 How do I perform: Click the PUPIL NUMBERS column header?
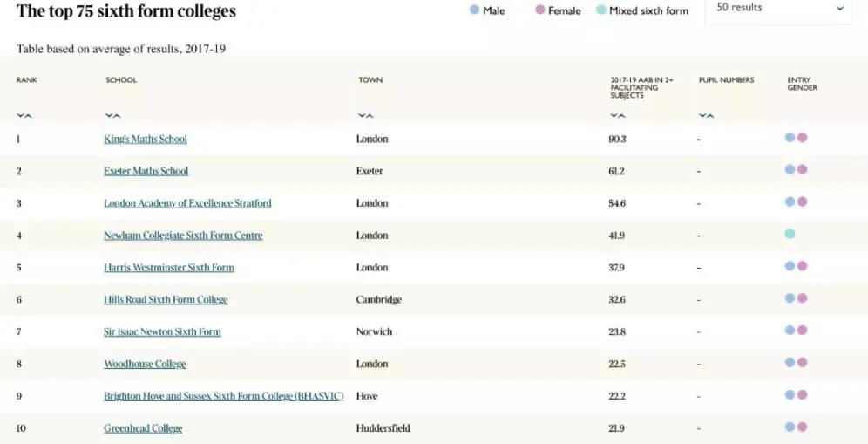(726, 80)
